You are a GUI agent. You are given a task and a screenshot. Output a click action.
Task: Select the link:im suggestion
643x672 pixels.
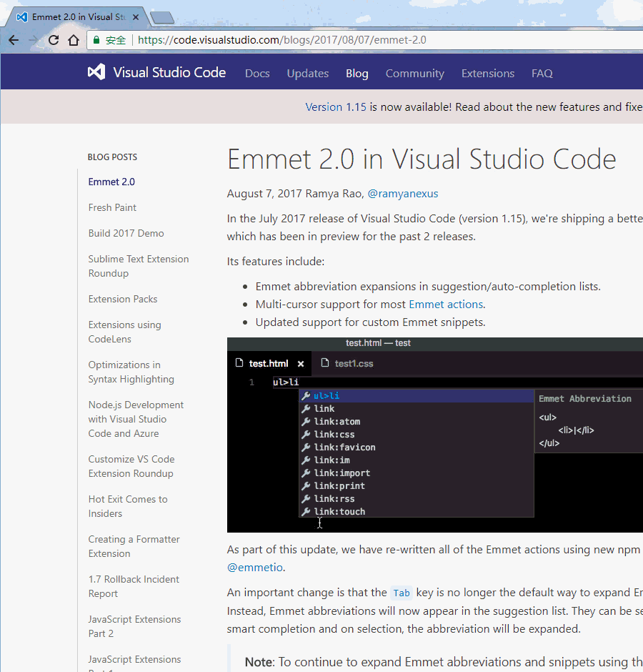(x=416, y=460)
